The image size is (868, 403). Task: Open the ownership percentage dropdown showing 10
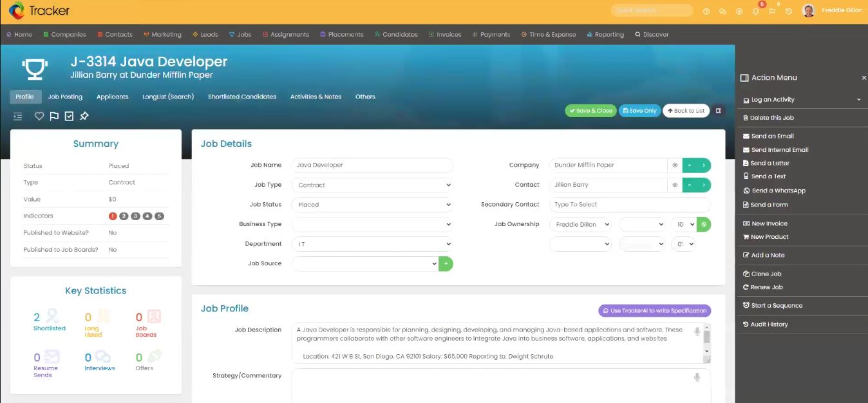click(683, 224)
